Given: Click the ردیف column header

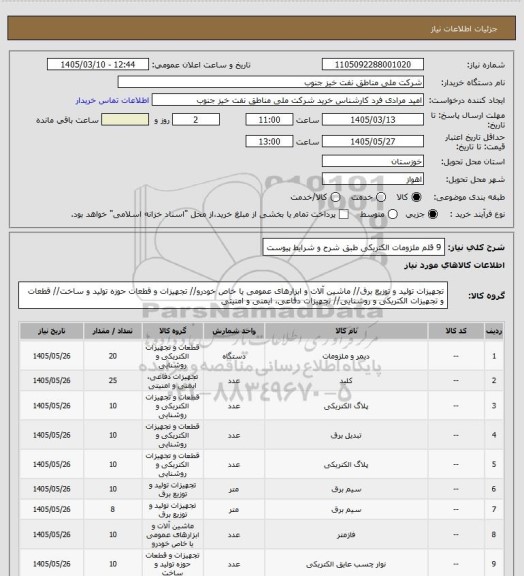Looking at the screenshot, I should click(494, 331).
